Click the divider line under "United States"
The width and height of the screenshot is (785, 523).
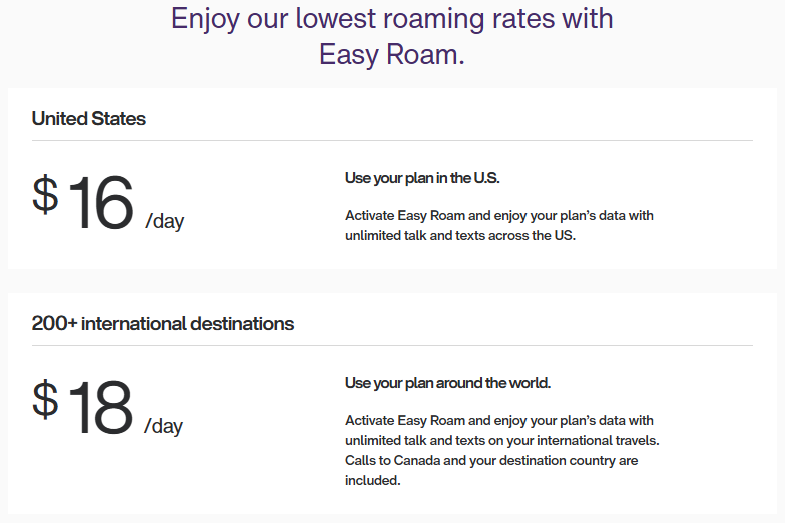[392, 141]
